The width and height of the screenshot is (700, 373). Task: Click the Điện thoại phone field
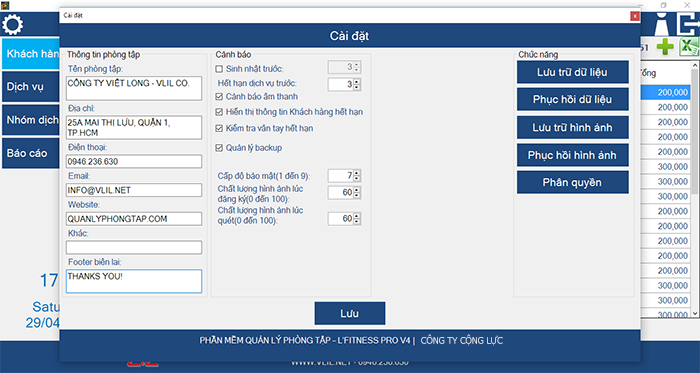coord(134,162)
